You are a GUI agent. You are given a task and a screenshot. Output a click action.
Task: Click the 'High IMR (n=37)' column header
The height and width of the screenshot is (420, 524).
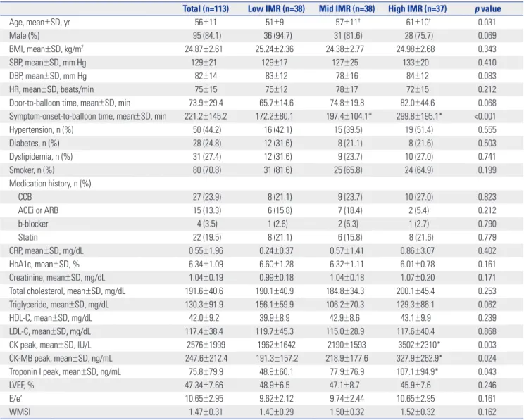417,8
